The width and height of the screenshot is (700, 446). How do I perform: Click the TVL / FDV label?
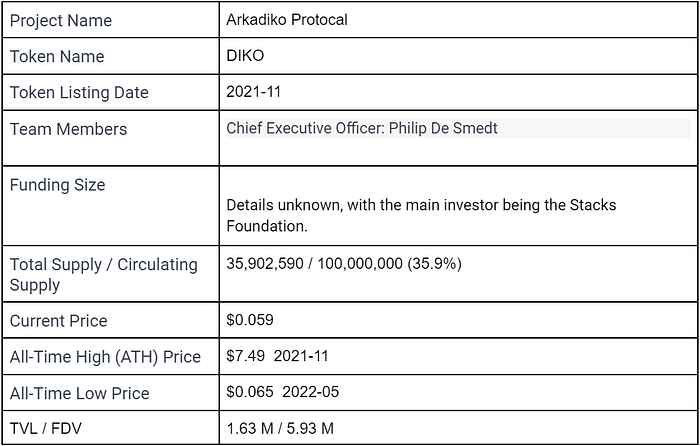pos(46,429)
